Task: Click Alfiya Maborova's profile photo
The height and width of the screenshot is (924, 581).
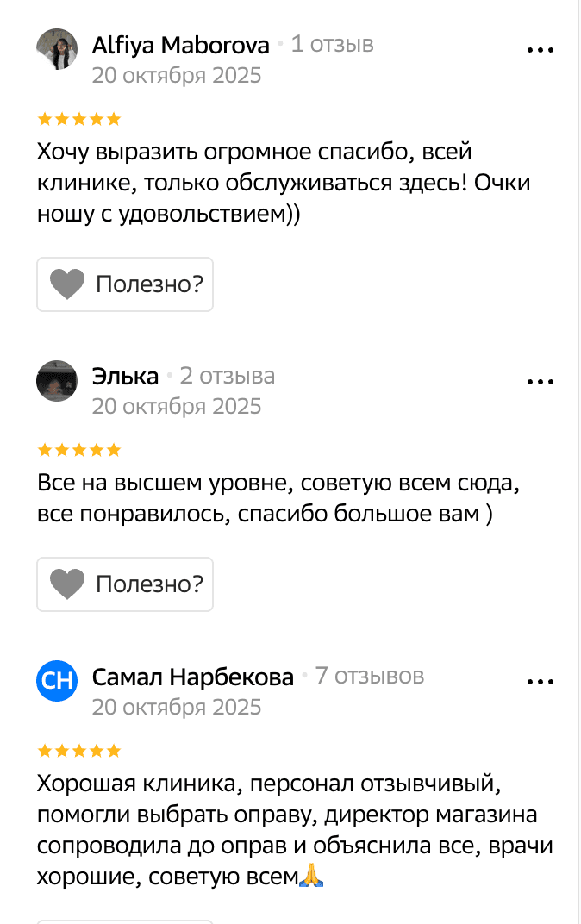Action: point(57,49)
